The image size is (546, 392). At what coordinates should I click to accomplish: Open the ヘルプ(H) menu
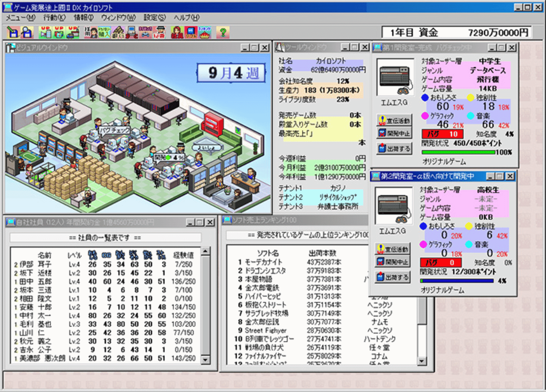[x=186, y=17]
